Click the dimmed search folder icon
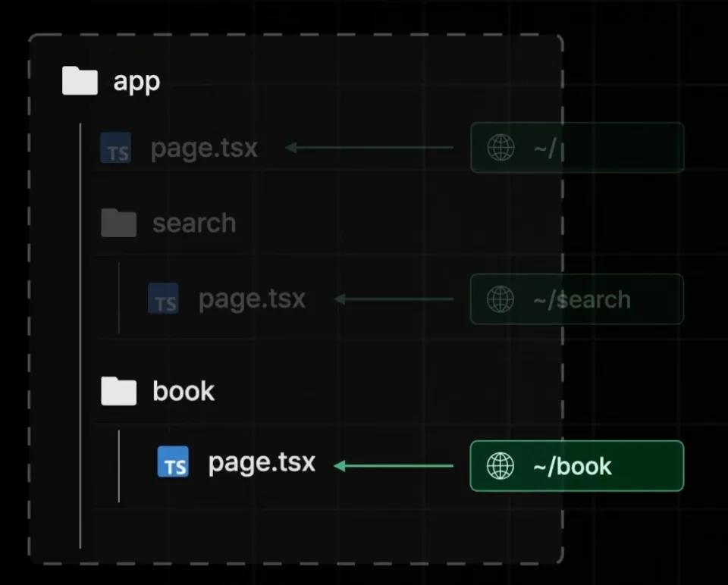728x585 pixels. pos(119,223)
